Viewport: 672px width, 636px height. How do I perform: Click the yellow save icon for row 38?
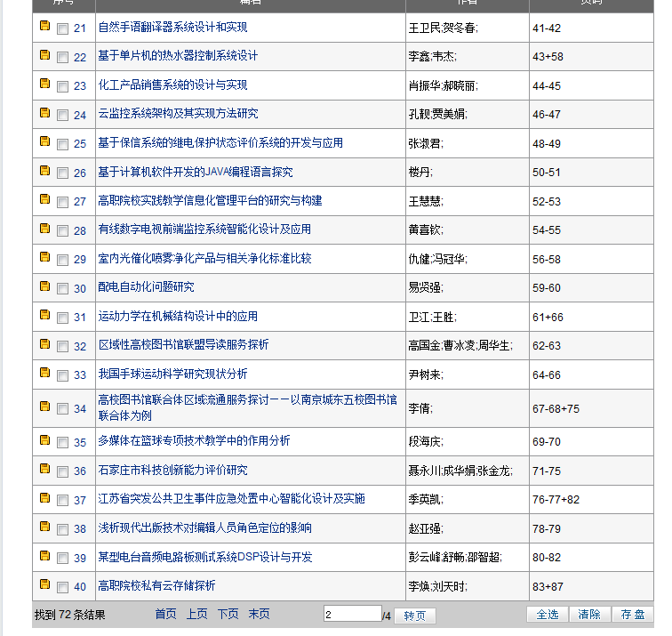44,527
